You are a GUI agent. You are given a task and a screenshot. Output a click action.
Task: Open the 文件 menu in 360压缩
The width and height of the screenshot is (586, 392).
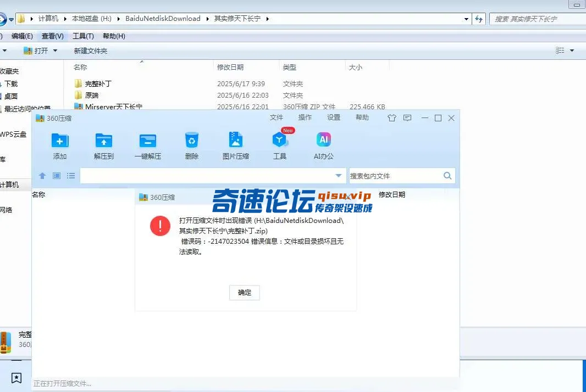[276, 117]
